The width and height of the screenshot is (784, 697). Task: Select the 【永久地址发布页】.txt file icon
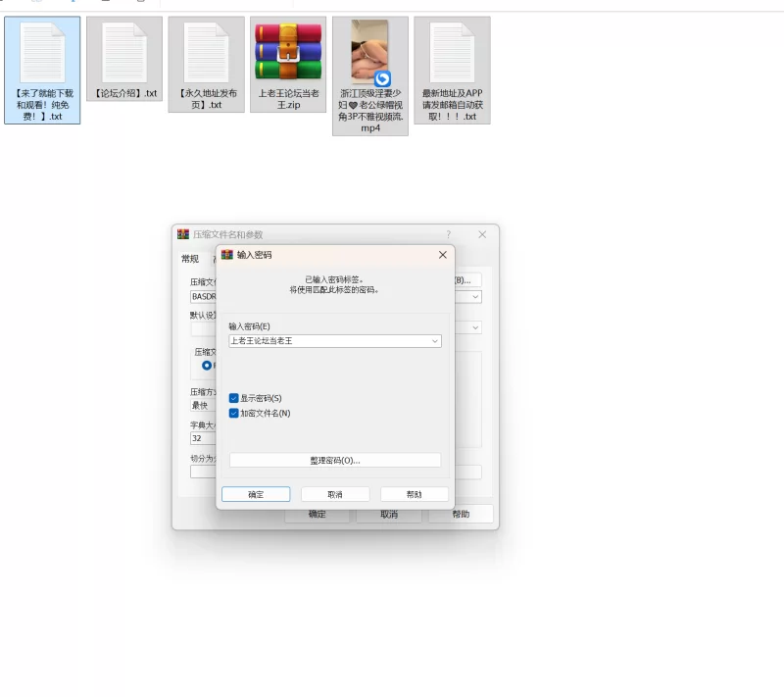[x=207, y=53]
